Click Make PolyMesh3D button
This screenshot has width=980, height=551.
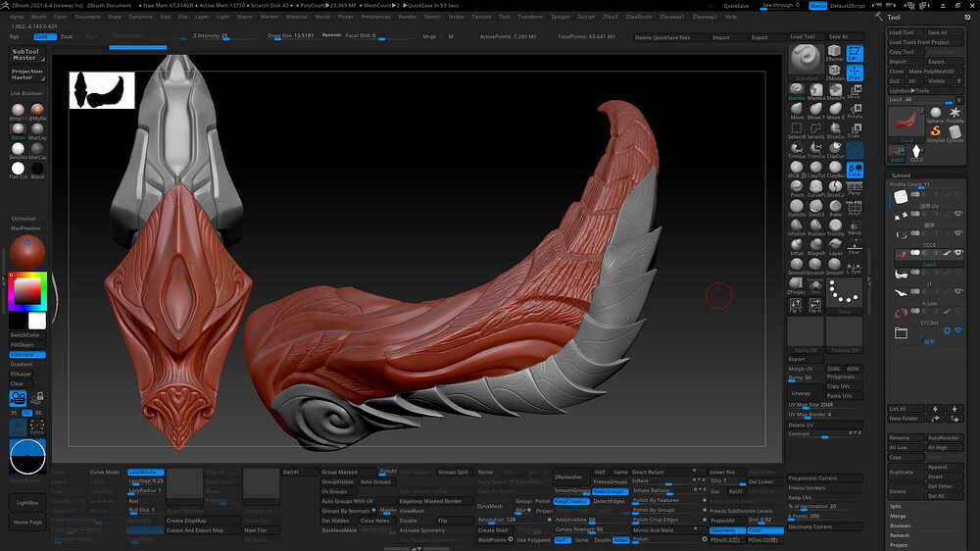click(x=934, y=72)
